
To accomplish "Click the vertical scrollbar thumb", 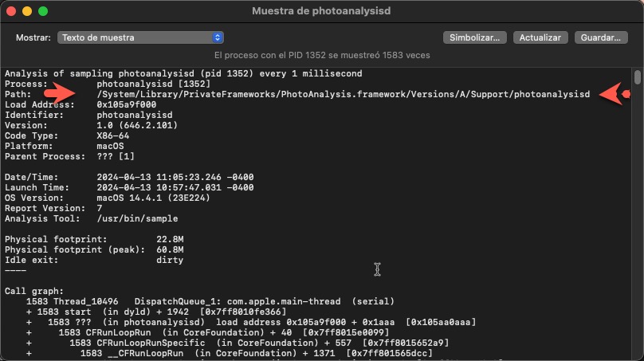I will tap(637, 78).
